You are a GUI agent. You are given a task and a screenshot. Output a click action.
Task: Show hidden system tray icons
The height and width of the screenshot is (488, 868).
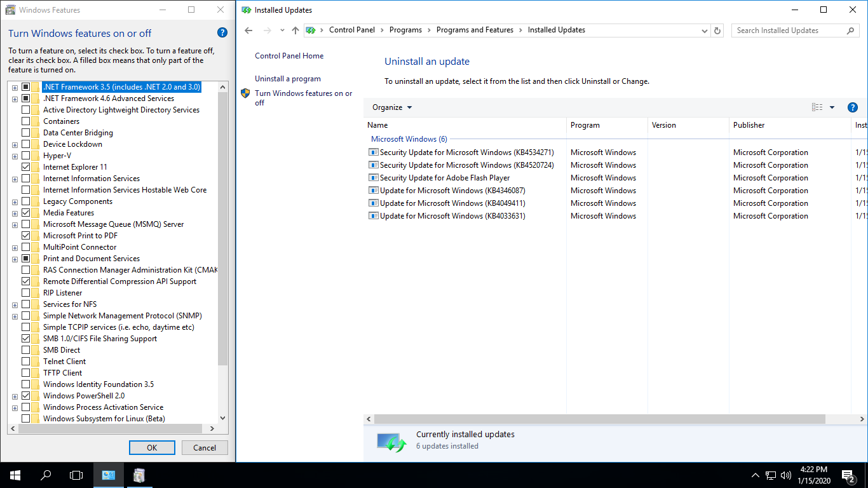(756, 475)
